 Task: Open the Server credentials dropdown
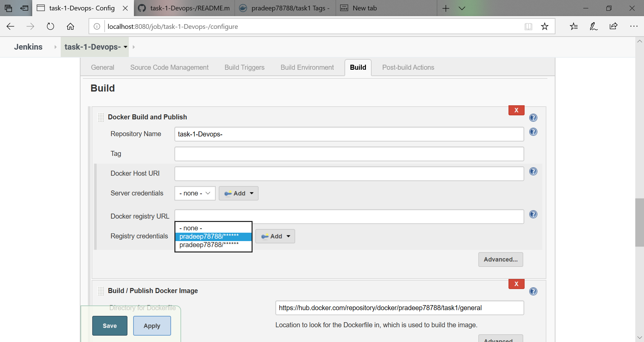pyautogui.click(x=195, y=193)
